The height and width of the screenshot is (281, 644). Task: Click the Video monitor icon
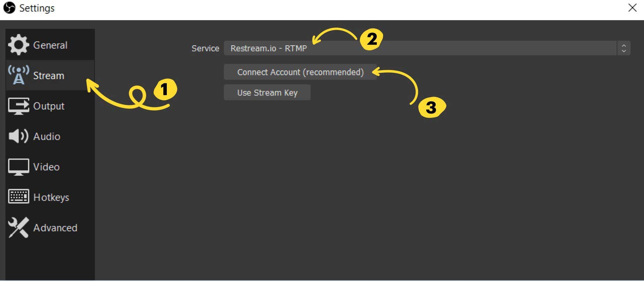click(18, 167)
